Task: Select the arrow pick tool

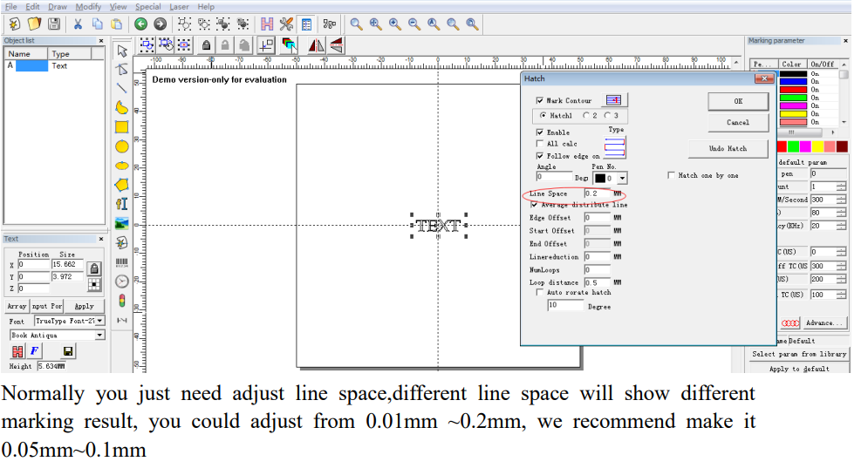Action: (122, 51)
